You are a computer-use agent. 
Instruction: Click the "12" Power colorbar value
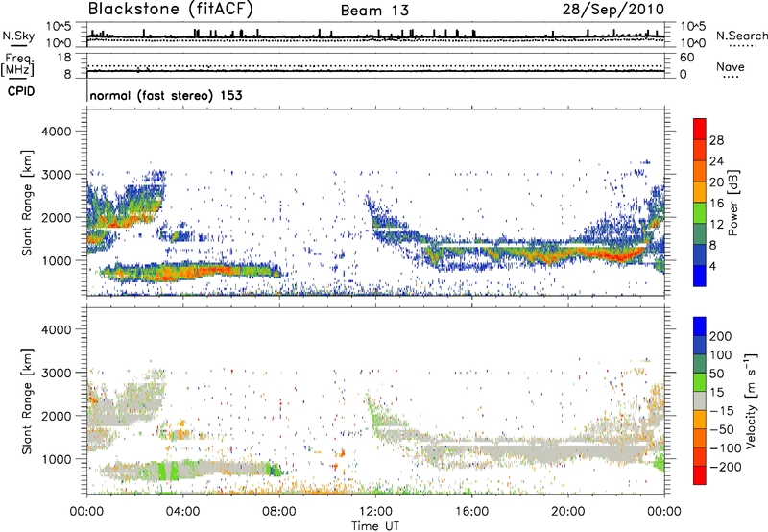716,225
